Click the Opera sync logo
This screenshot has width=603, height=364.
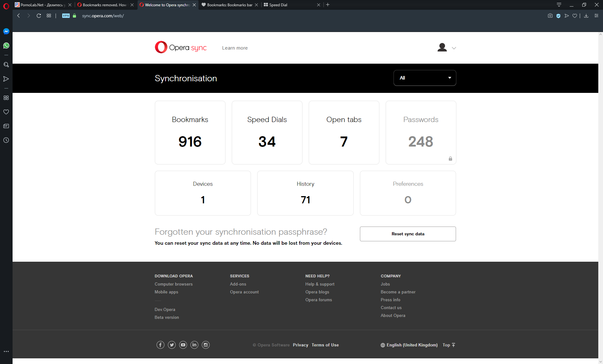pos(181,47)
